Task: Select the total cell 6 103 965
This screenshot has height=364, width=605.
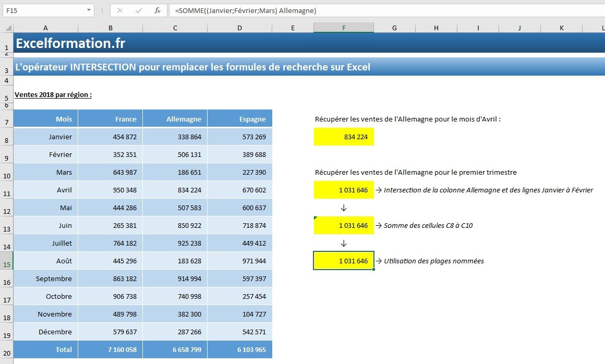Action: (x=239, y=350)
